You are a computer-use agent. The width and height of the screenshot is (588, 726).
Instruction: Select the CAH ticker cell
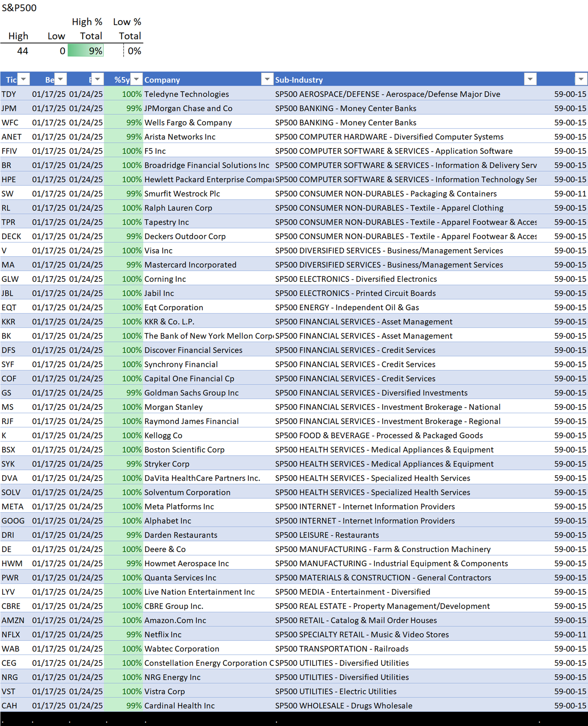click(9, 706)
